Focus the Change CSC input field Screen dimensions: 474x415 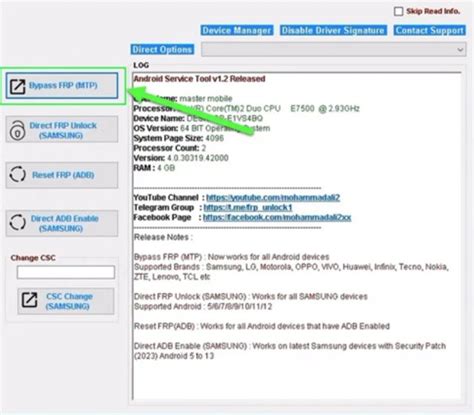pyautogui.click(x=66, y=272)
